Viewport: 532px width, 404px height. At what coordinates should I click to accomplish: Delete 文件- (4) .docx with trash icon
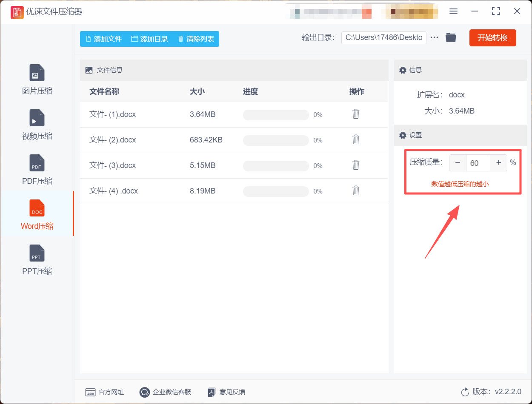click(356, 191)
